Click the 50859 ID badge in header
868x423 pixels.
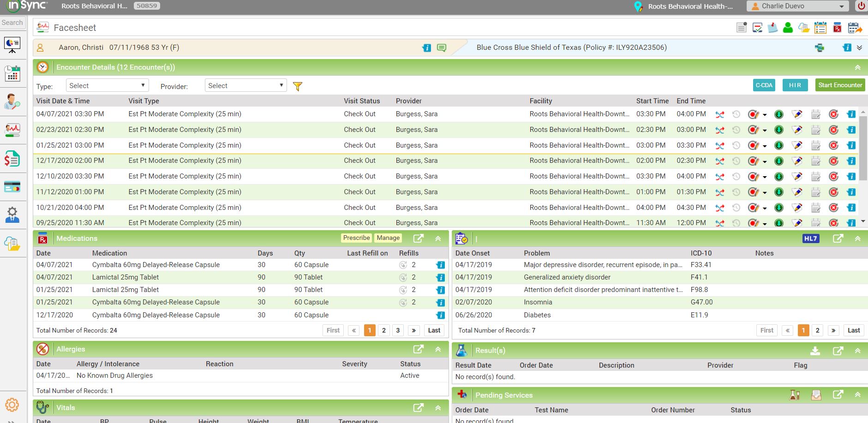147,6
